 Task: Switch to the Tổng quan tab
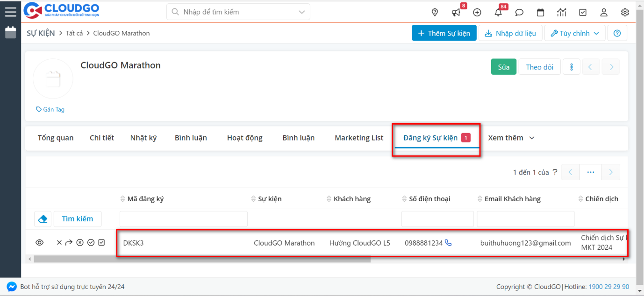pyautogui.click(x=56, y=138)
